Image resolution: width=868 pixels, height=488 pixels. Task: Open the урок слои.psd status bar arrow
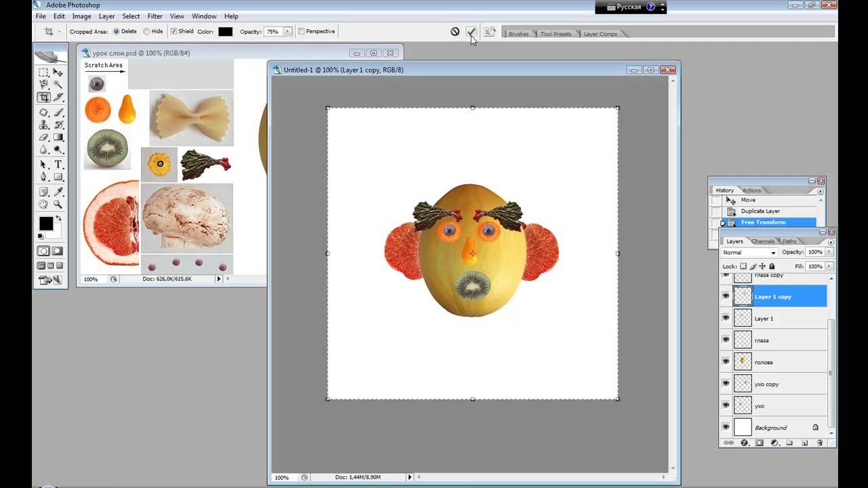219,279
